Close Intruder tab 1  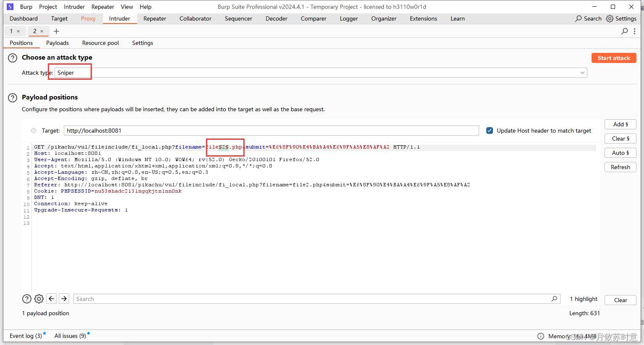point(18,31)
